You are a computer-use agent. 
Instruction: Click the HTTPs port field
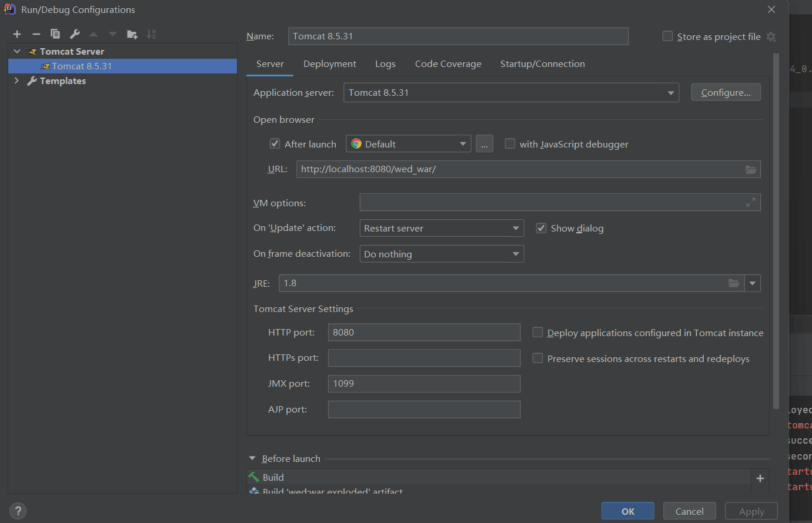424,358
